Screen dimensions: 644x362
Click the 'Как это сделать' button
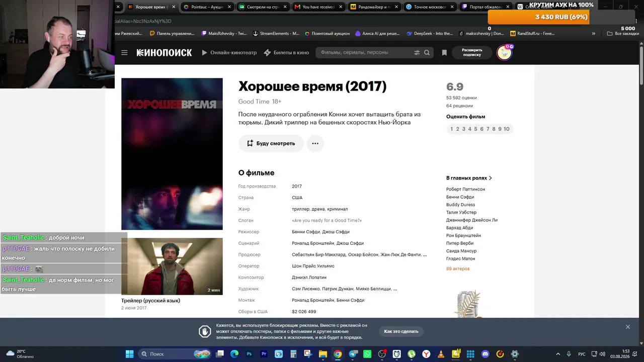point(401,331)
